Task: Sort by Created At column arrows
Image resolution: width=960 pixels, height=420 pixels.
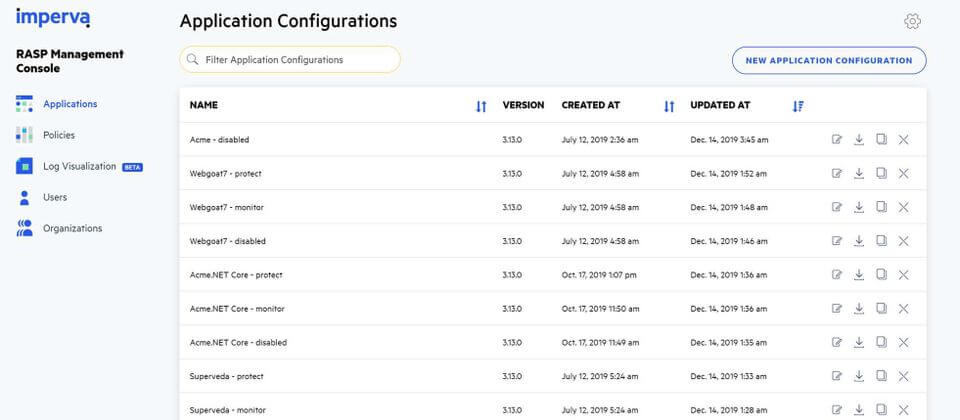Action: pyautogui.click(x=669, y=106)
